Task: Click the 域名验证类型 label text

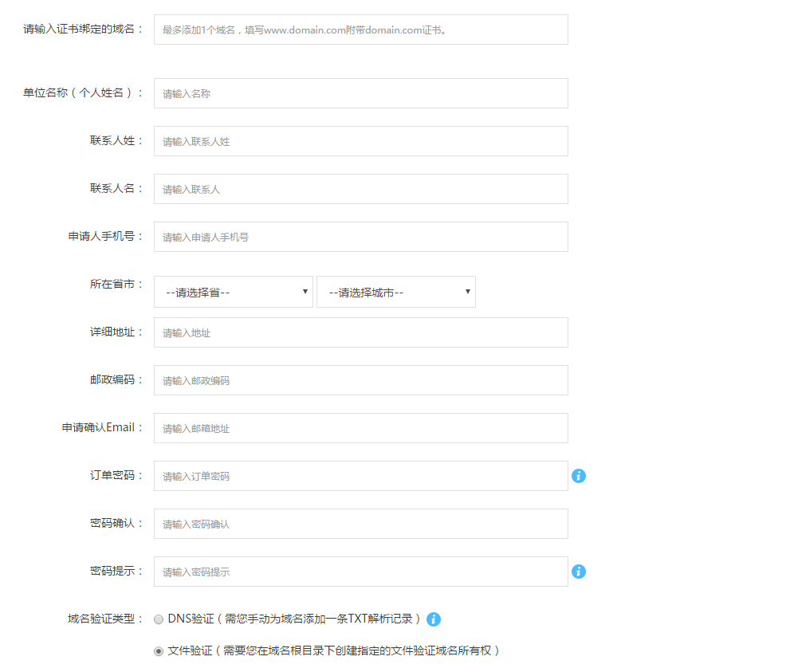Action: pyautogui.click(x=104, y=619)
